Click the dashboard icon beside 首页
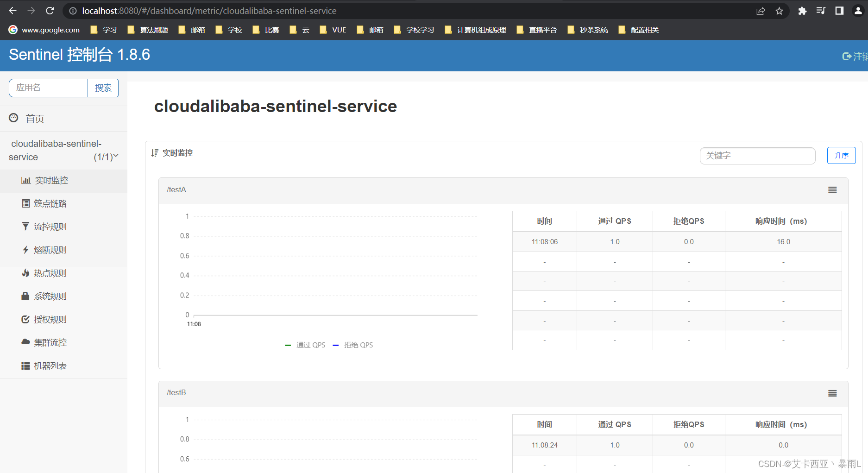 [13, 118]
